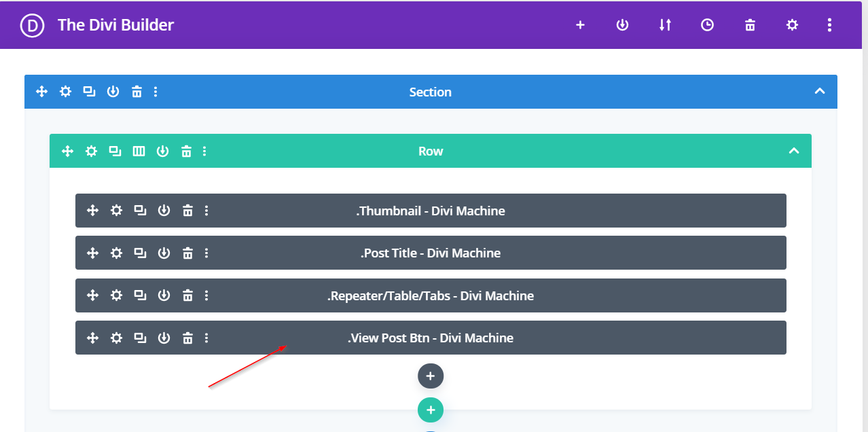Open the portability import/export arrows icon
The height and width of the screenshot is (432, 868).
click(665, 25)
